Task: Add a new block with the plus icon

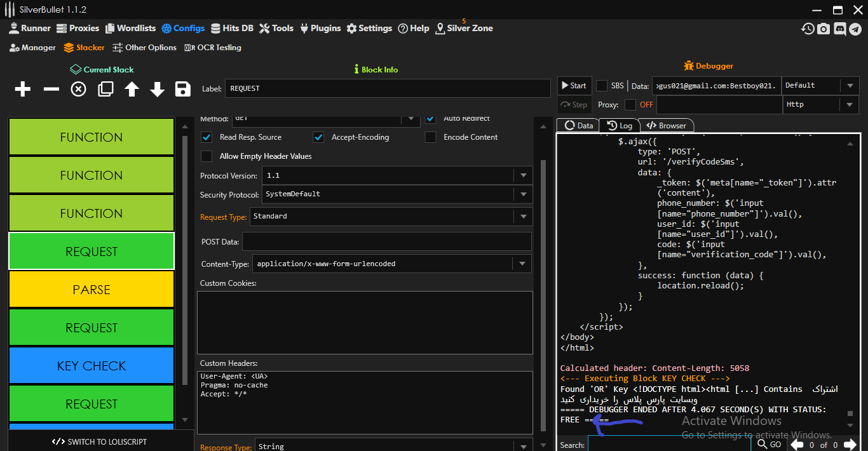Action: 23,89
